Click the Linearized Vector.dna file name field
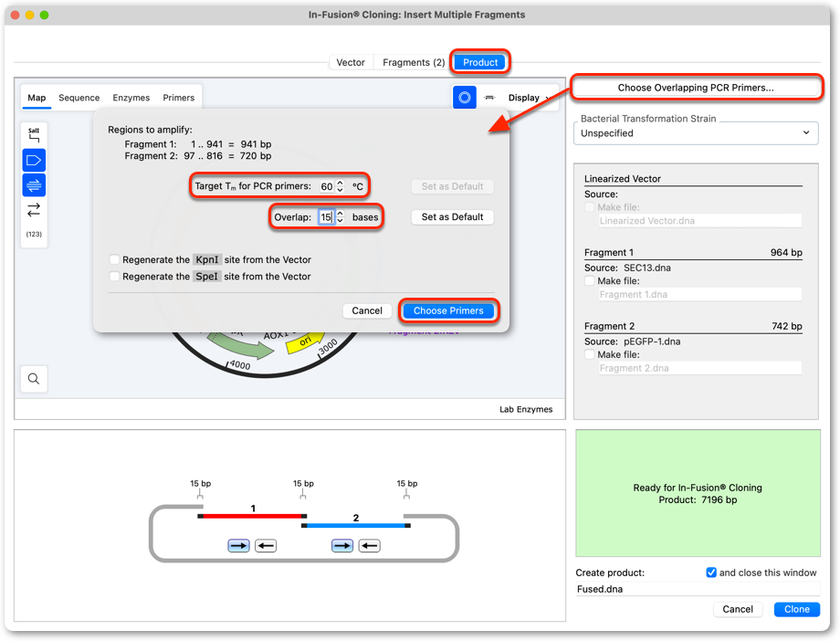 tap(699, 220)
